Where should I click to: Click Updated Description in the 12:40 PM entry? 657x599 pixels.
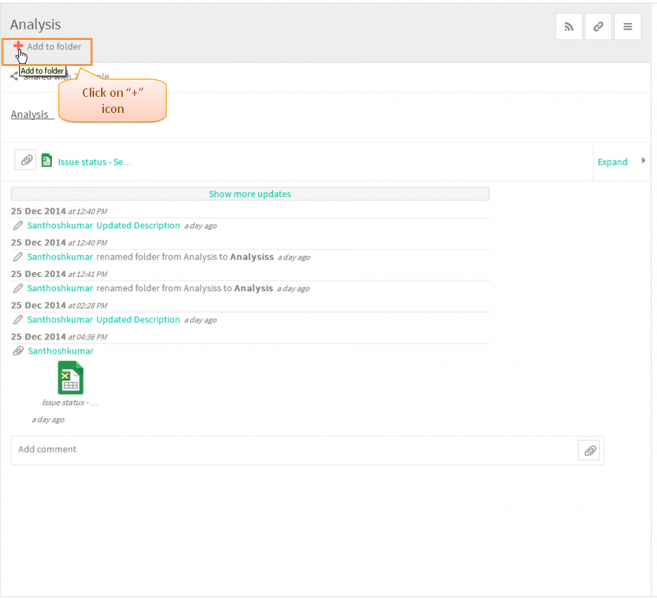click(x=138, y=225)
